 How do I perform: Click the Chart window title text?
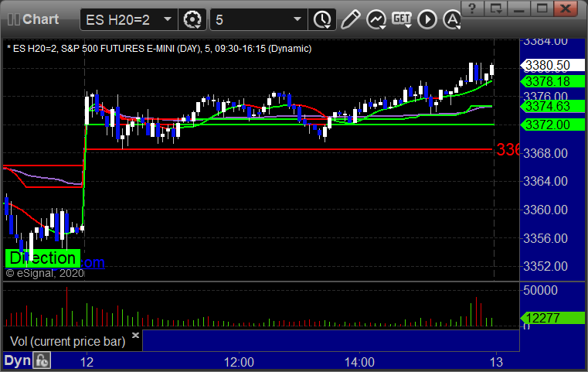[40, 19]
